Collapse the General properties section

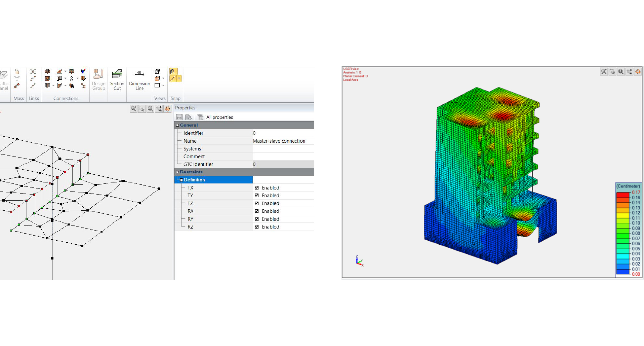coord(177,125)
